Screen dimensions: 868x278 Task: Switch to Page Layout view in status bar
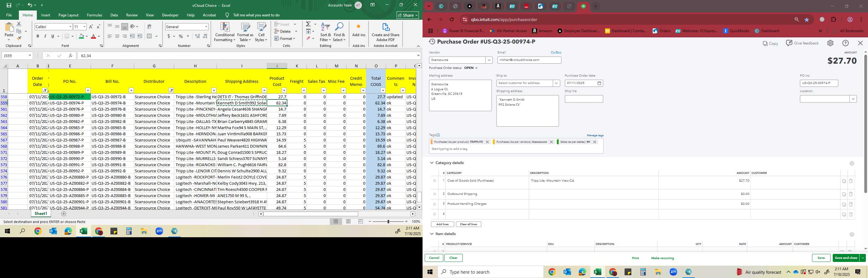tap(348, 221)
